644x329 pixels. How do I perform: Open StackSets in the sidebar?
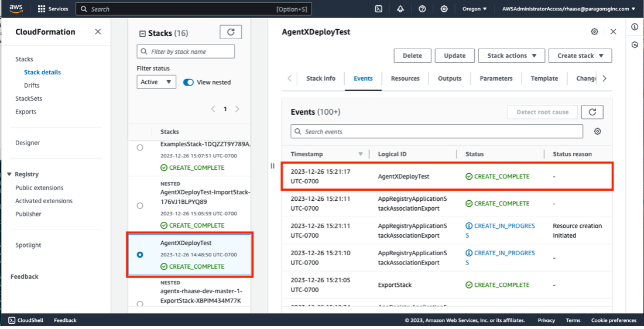coord(29,98)
